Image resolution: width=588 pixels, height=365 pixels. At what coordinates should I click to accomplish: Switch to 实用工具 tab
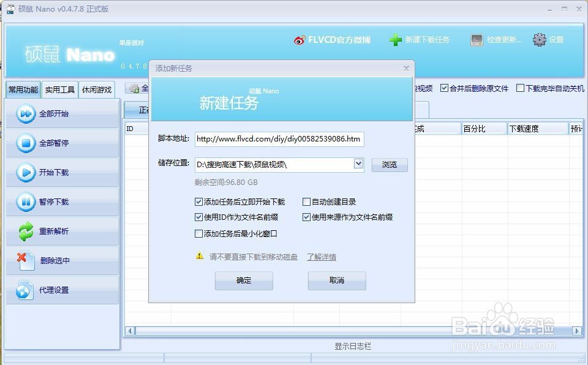[60, 89]
